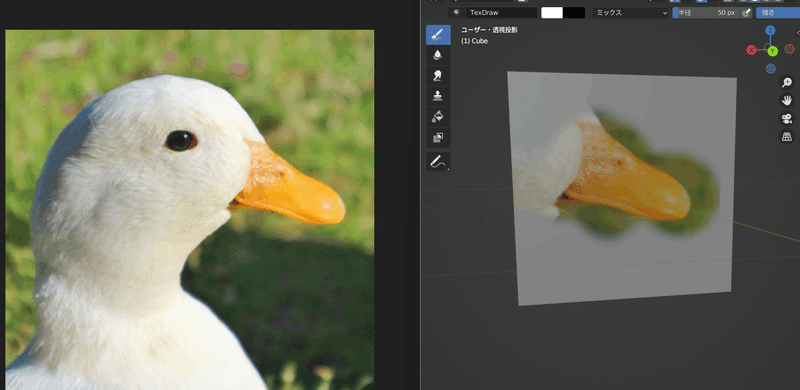The height and width of the screenshot is (390, 800).
Task: Click the blue Z axis on gizmo
Action: click(x=770, y=31)
